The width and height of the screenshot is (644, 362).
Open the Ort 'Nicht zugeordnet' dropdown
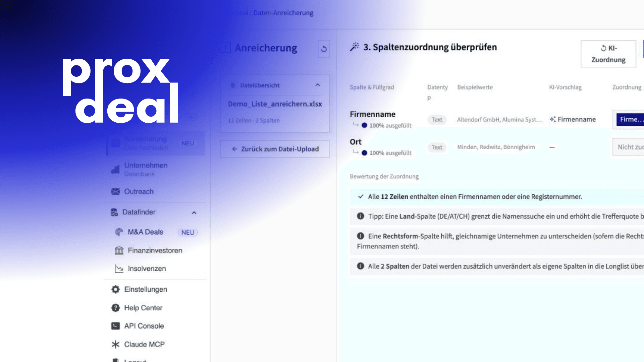click(629, 147)
